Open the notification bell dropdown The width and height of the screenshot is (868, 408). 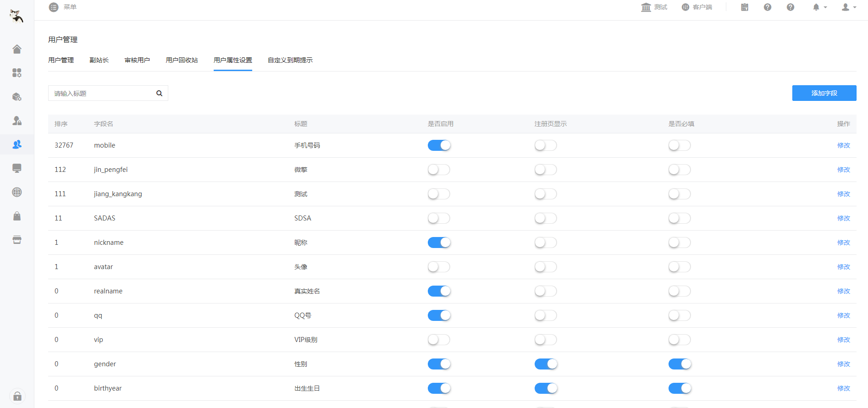(x=819, y=7)
